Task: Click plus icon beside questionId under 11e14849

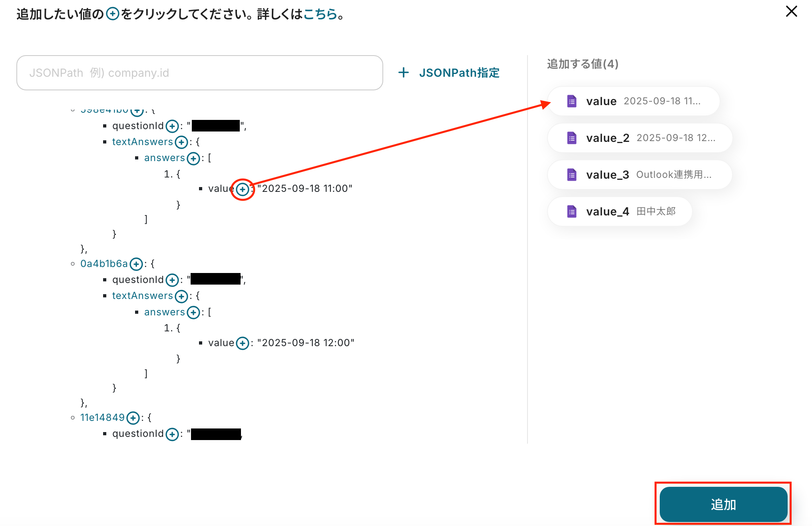Action: click(x=172, y=434)
